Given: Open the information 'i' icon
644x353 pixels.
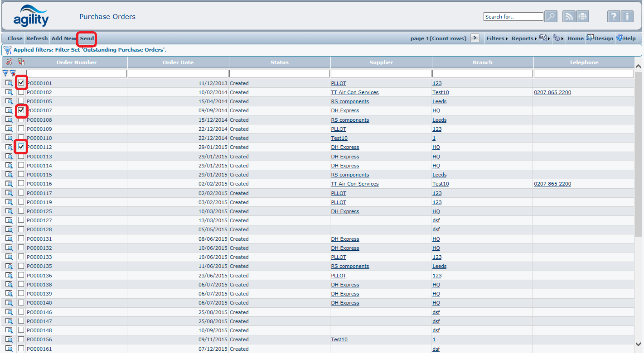Looking at the screenshot, I should (x=627, y=17).
